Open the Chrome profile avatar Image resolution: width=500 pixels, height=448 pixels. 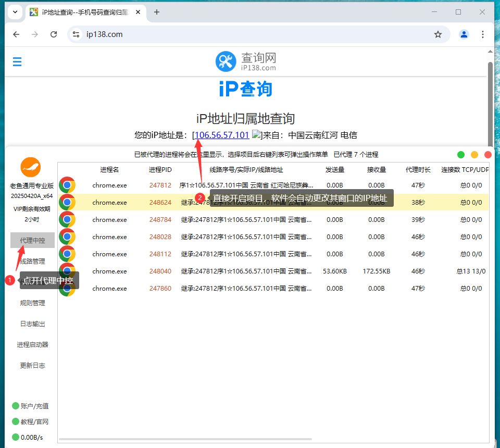coord(464,34)
